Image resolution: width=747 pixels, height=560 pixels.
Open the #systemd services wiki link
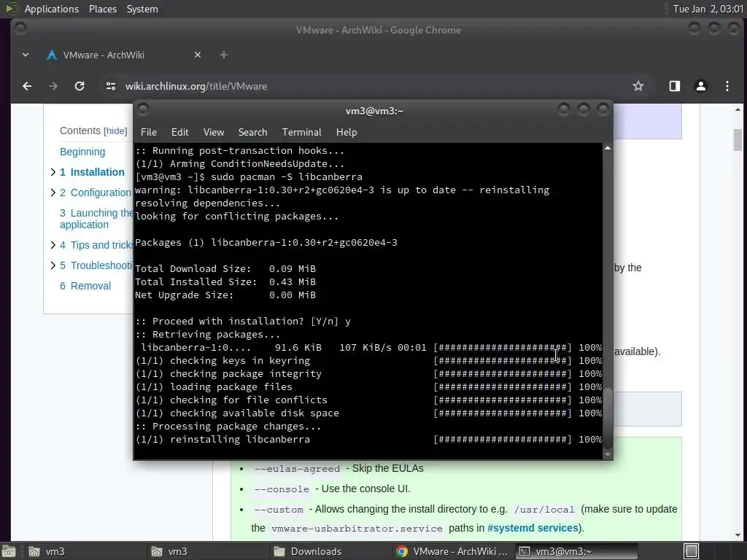[532, 528]
